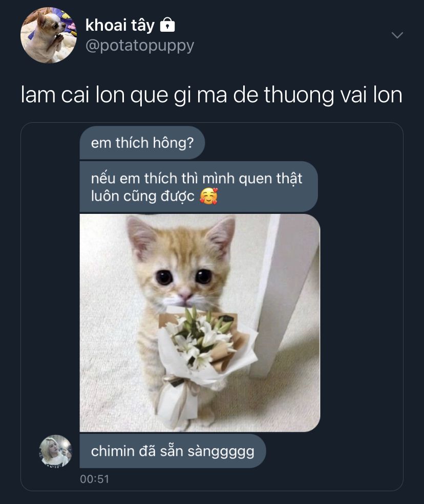Viewport: 424px width, 504px height.
Task: Expand the tweet options chevron
Action: (397, 35)
